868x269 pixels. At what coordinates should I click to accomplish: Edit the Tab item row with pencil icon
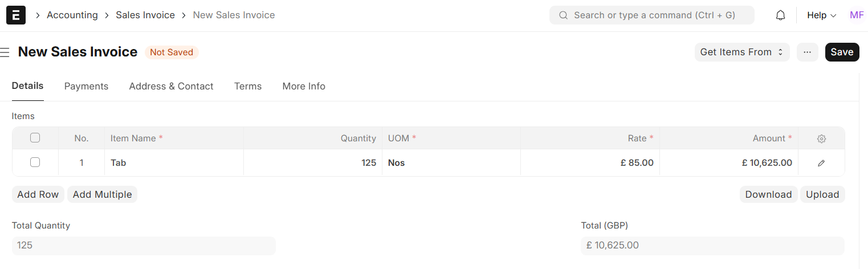[x=821, y=163]
